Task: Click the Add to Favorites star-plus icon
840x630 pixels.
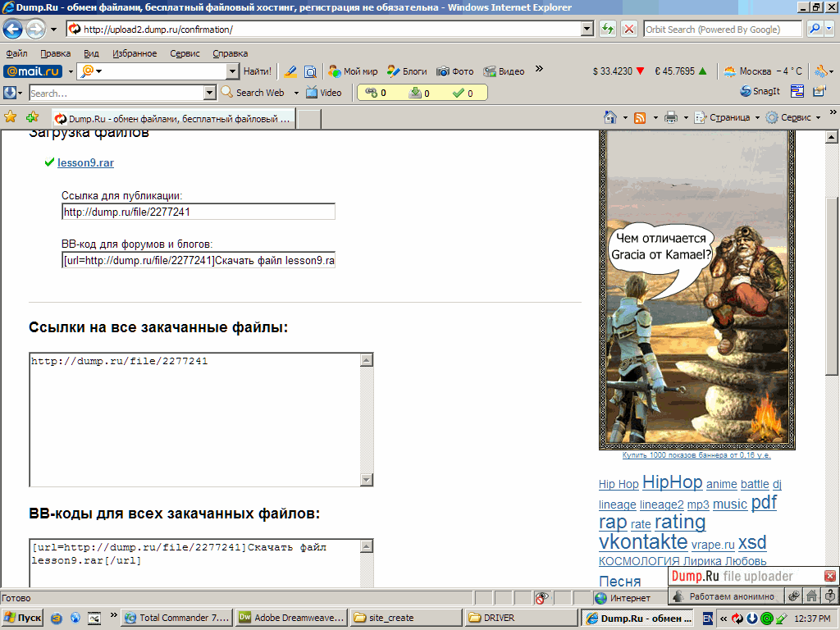Action: click(x=33, y=117)
